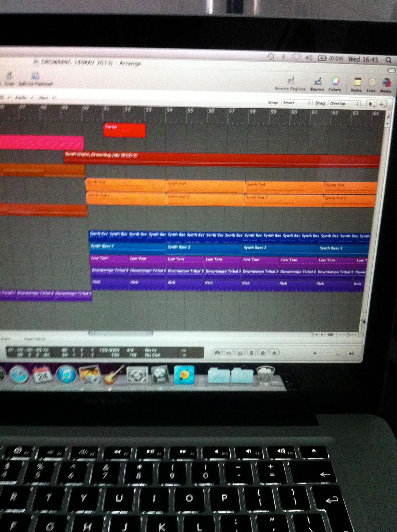This screenshot has width=397, height=532.
Task: Click the Bounce icon in toolbar
Action: [x=317, y=82]
